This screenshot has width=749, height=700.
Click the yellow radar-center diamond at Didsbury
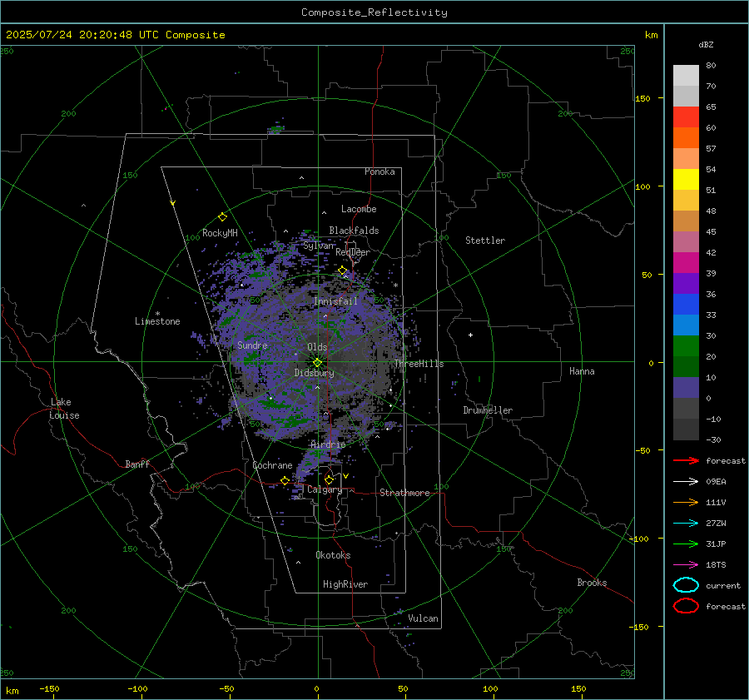pos(317,363)
